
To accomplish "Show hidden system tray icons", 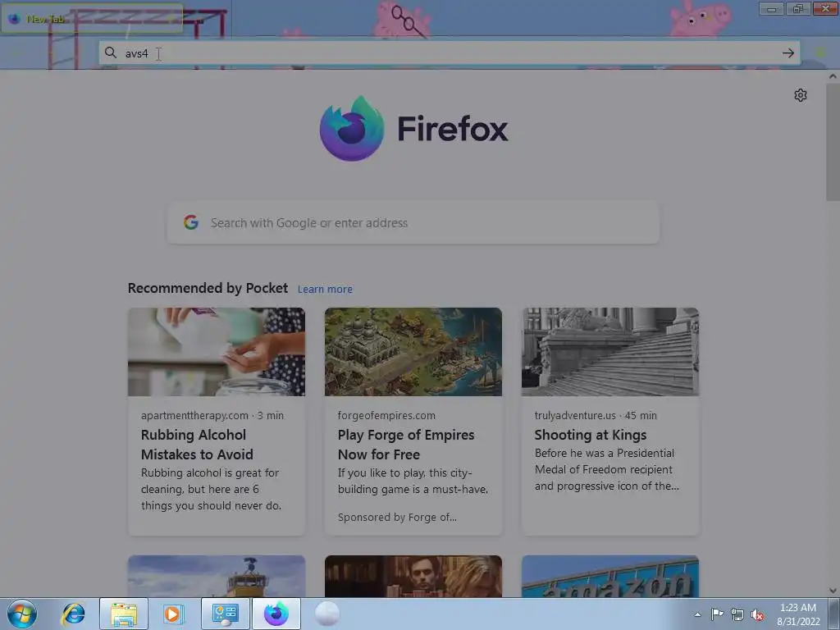I will click(697, 614).
